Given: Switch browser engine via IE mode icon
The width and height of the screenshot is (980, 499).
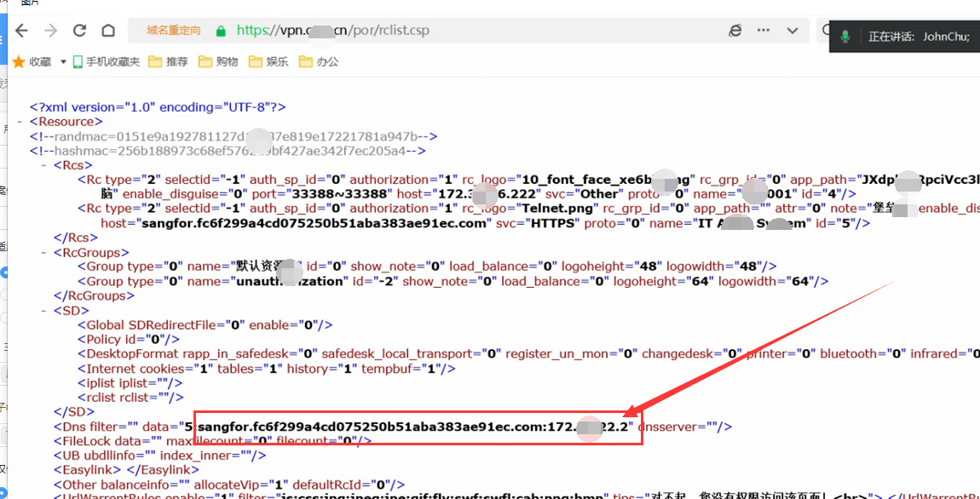Looking at the screenshot, I should pos(735,31).
